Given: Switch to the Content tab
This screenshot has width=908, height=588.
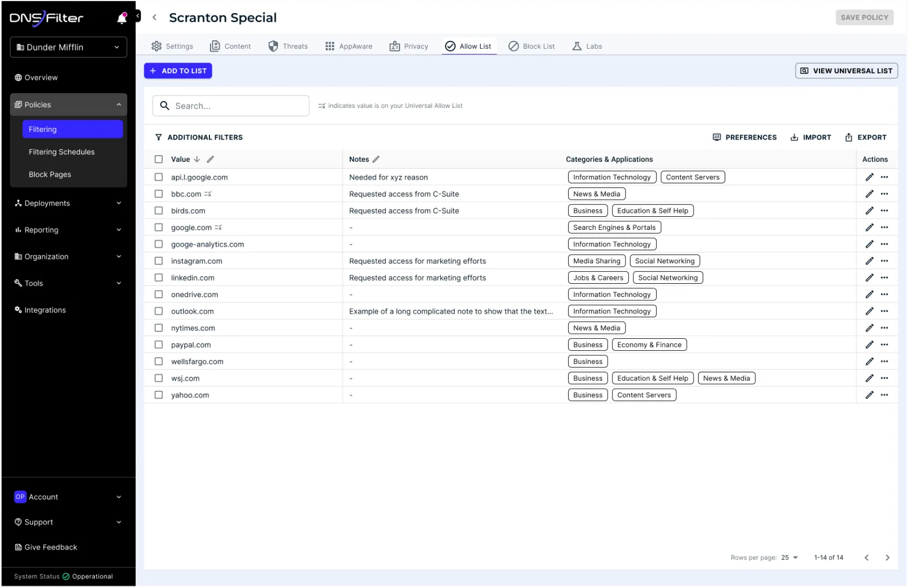Looking at the screenshot, I should coord(230,46).
